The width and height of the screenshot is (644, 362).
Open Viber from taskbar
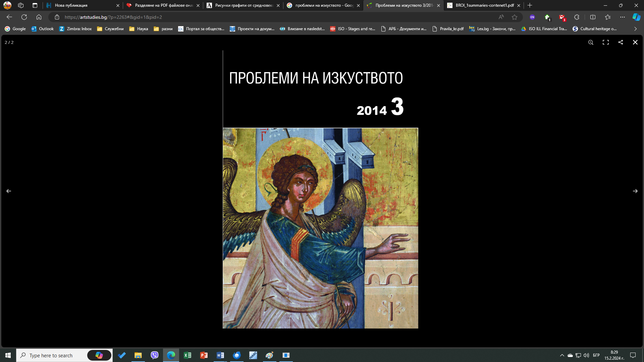click(155, 355)
